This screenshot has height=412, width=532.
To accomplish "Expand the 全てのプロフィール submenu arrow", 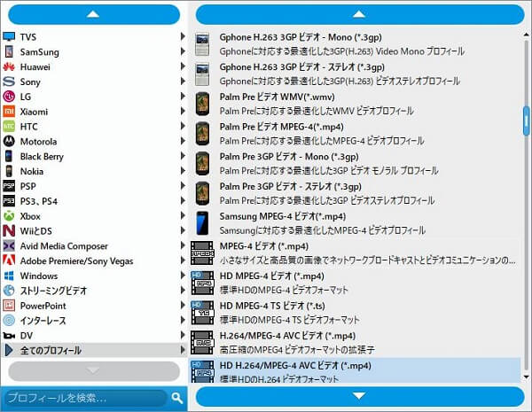I will pyautogui.click(x=183, y=350).
